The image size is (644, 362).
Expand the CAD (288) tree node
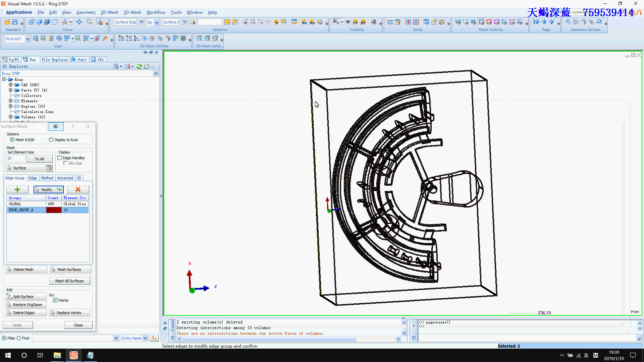pos(10,85)
